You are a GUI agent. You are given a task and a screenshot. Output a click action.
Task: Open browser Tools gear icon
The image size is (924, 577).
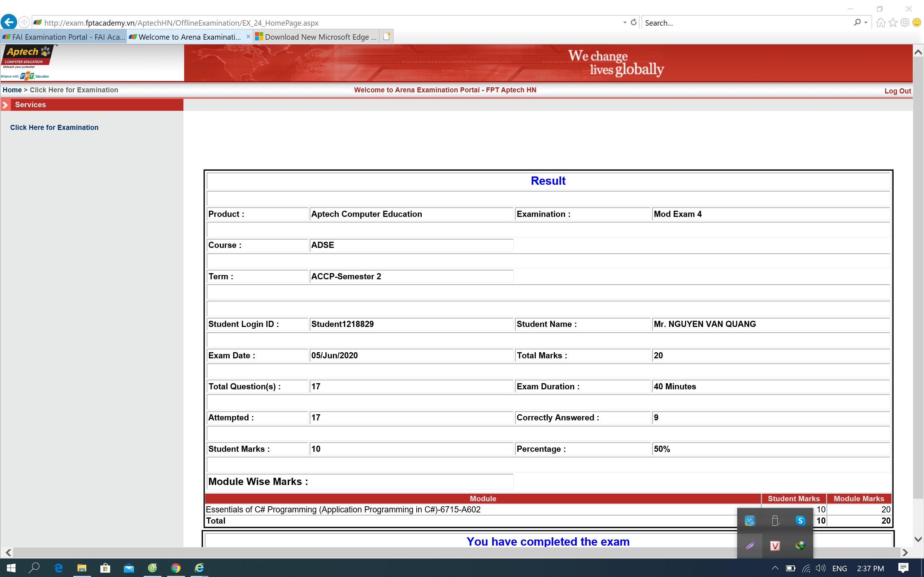[x=905, y=22]
